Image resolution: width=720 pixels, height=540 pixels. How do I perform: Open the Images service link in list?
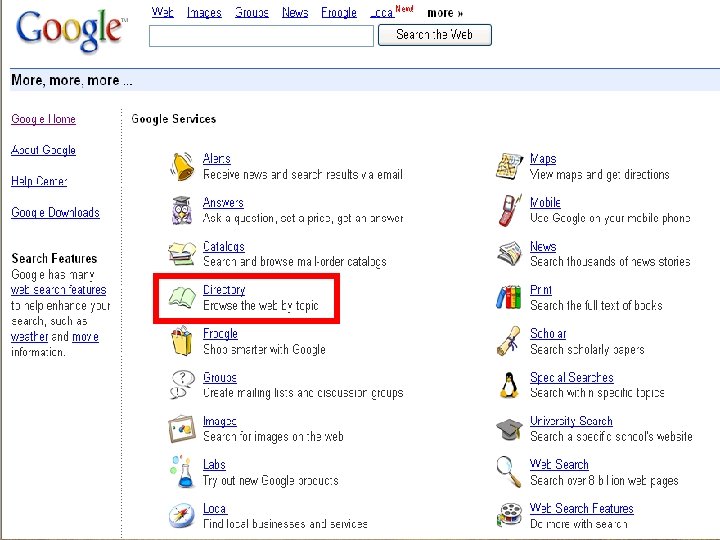tap(220, 421)
